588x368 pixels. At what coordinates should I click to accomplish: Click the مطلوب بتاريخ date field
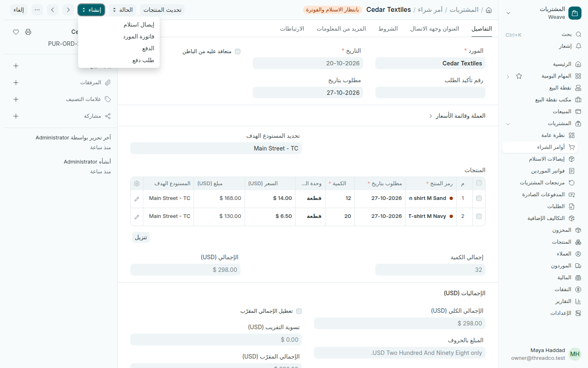point(308,92)
